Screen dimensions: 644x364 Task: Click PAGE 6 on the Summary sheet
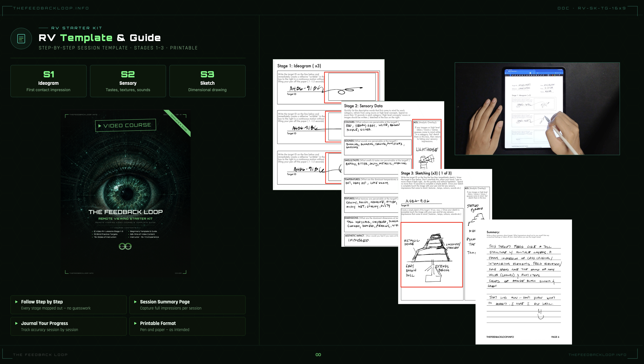coord(555,337)
